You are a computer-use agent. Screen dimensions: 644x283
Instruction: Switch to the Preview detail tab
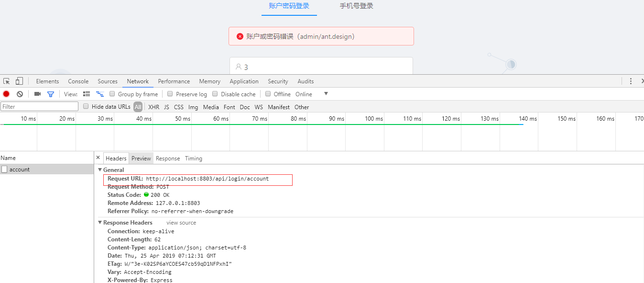coord(141,158)
